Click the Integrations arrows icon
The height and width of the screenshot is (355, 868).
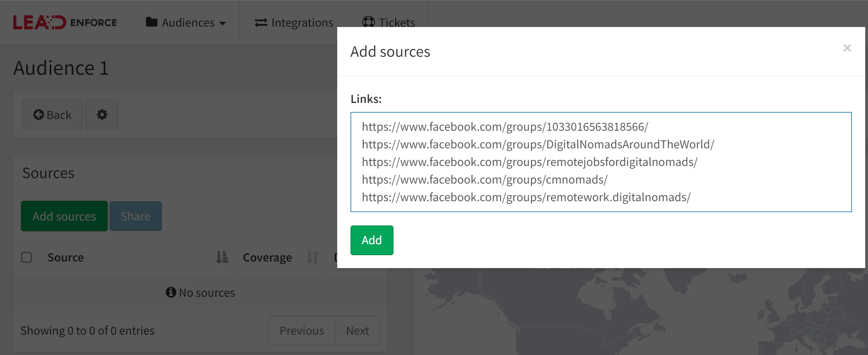click(261, 23)
